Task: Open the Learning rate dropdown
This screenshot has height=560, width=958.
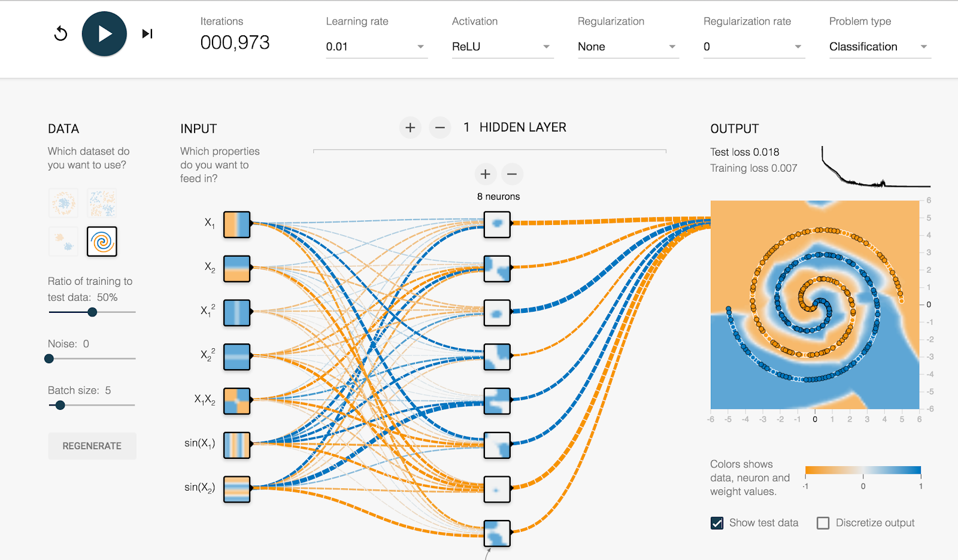Action: click(x=376, y=46)
